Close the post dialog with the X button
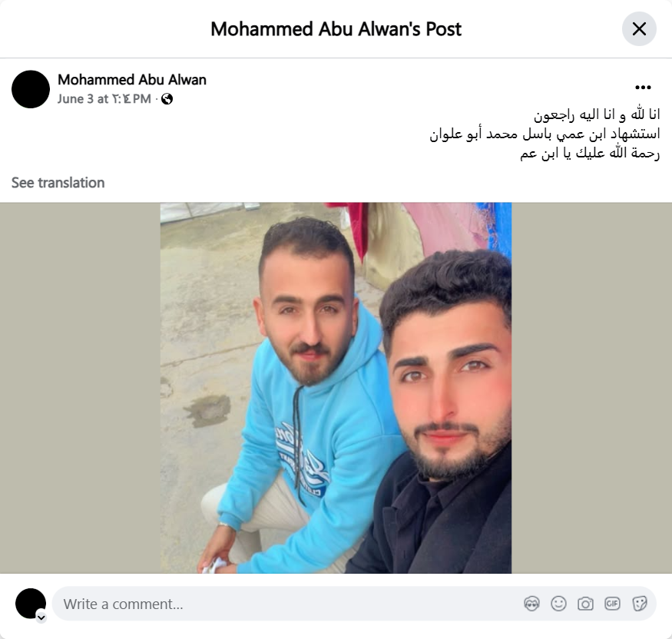 click(x=639, y=29)
